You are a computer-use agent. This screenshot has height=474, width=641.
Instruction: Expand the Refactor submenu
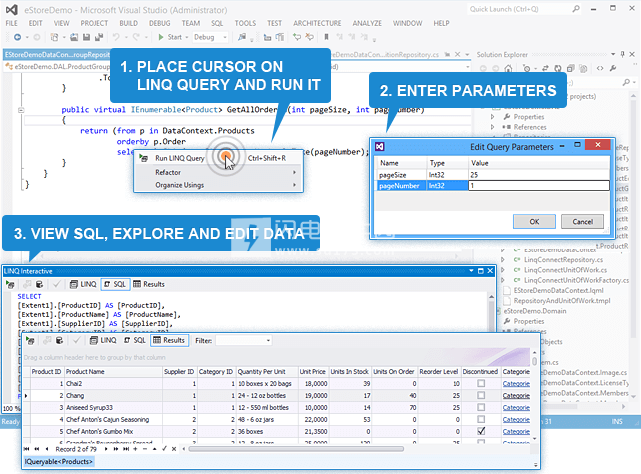[219, 173]
